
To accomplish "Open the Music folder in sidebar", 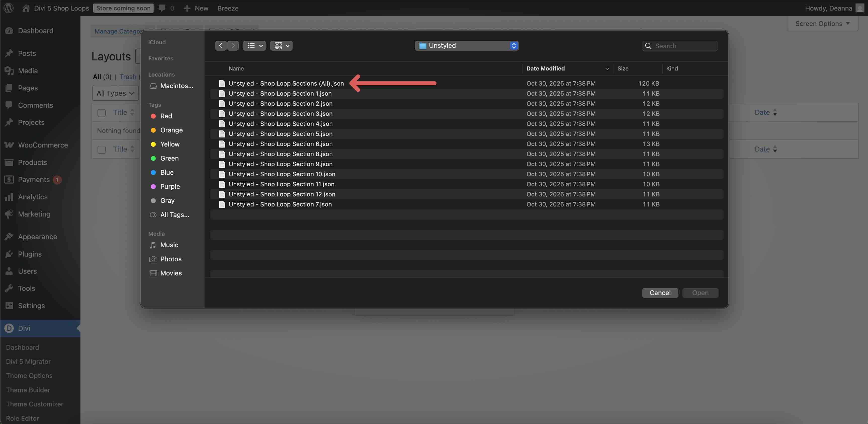I will (169, 245).
